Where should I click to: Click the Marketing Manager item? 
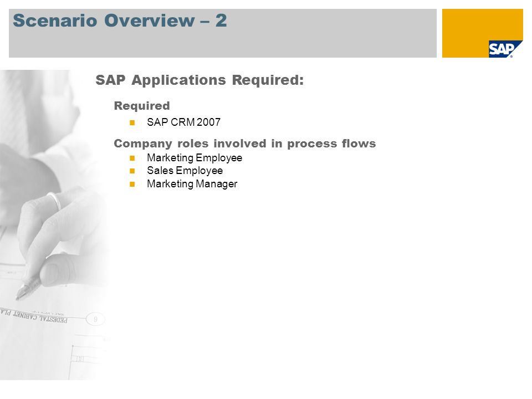[192, 184]
